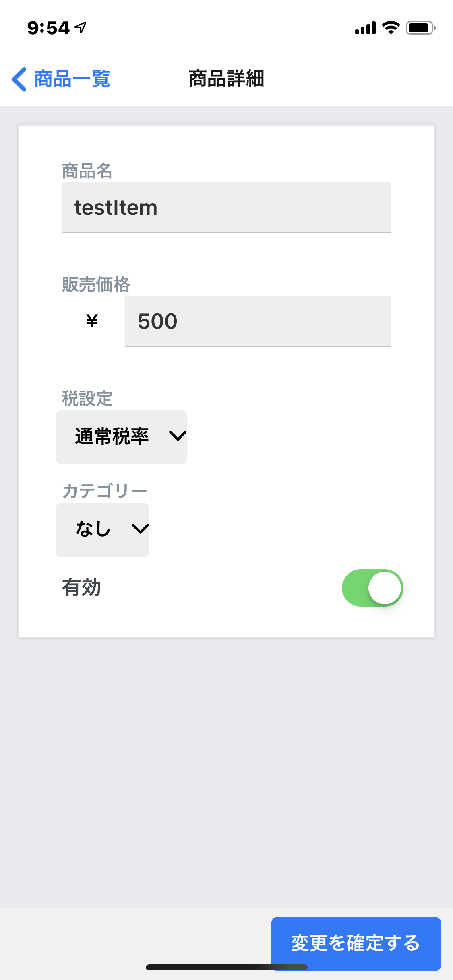Click the yen currency symbol
Screen dimensions: 453x980
pos(92,321)
